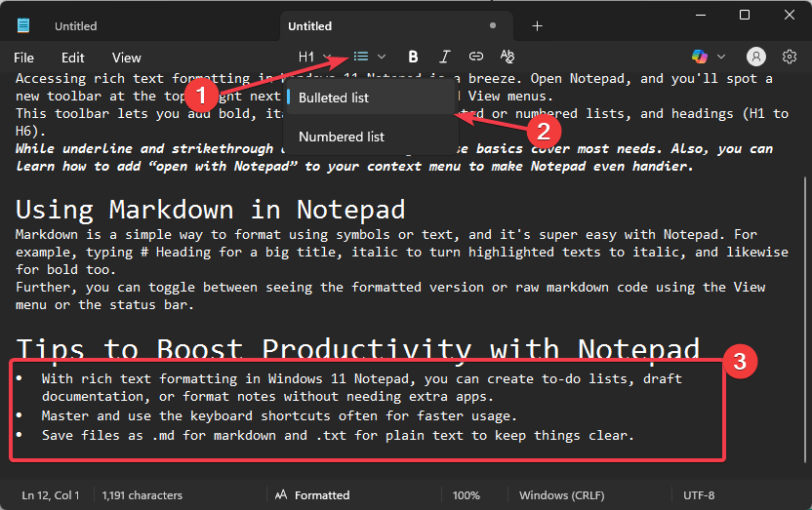Add a new tab with the plus button
The image size is (812, 510).
click(x=537, y=26)
